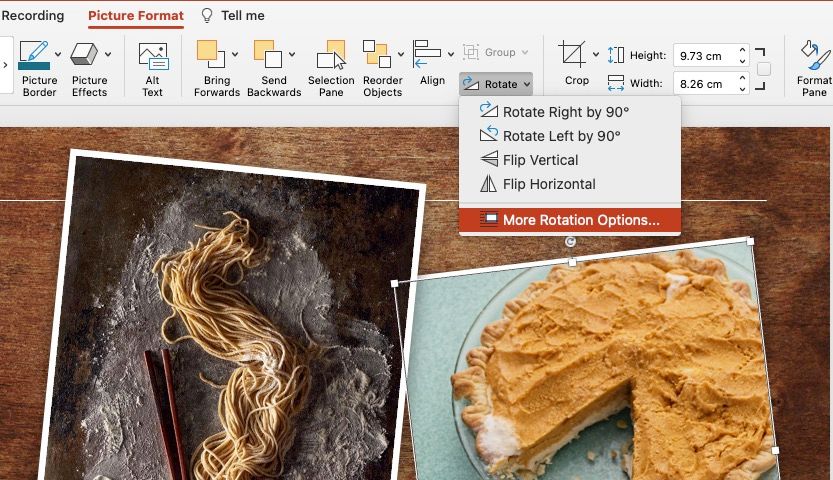
Task: Choose Rotate Left by 90°
Action: click(x=570, y=136)
